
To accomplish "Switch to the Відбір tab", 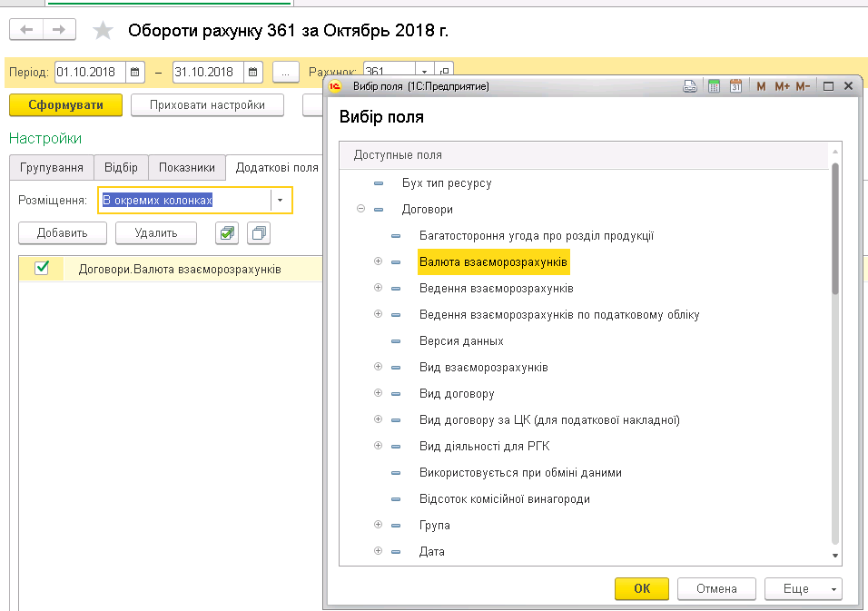I will pos(121,168).
